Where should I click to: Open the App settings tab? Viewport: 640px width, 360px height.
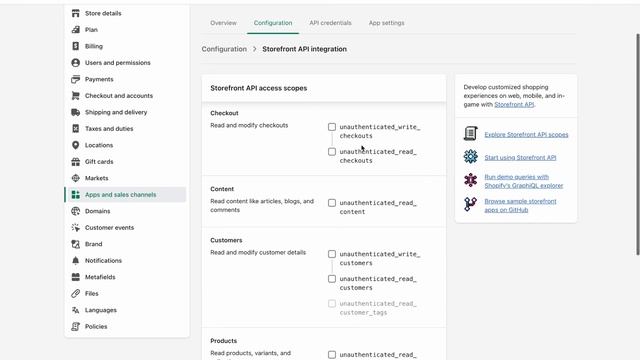[387, 23]
